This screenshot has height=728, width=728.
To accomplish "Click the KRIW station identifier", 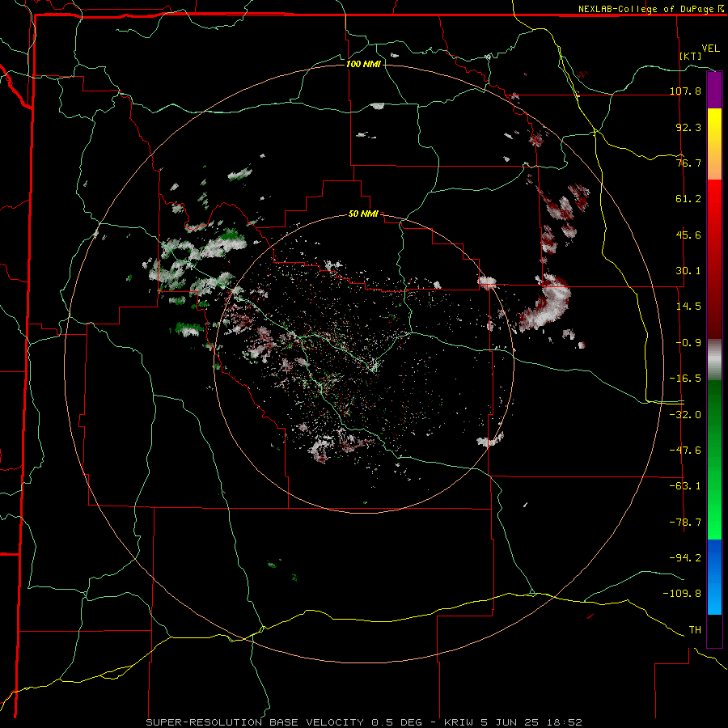I will [x=459, y=722].
